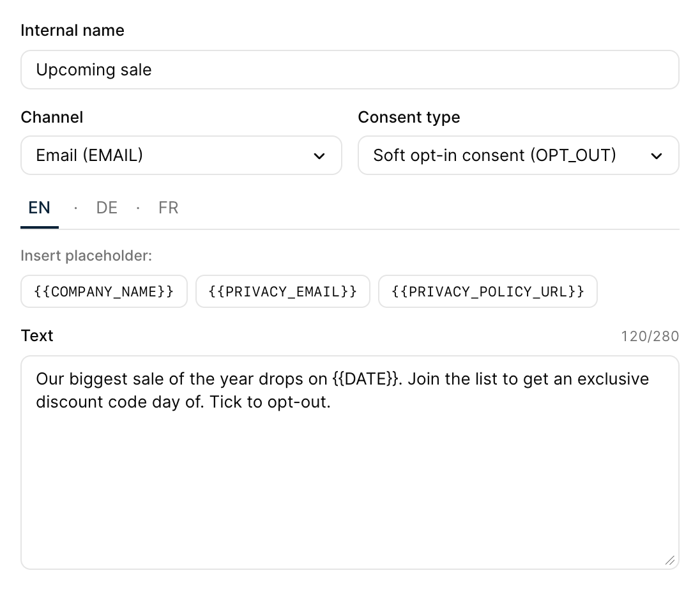The width and height of the screenshot is (700, 589).
Task: Insert the {{PRIVACY_POLICY_URL}} placeholder
Action: click(488, 291)
